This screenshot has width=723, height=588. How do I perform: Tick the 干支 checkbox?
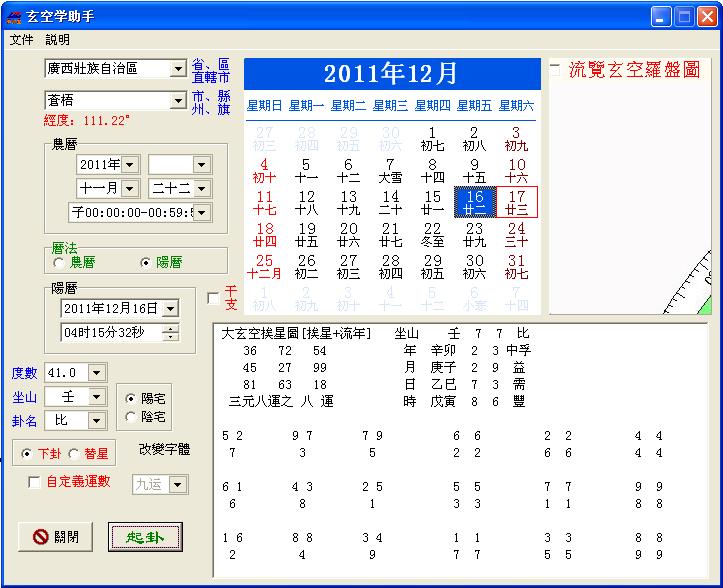[213, 298]
